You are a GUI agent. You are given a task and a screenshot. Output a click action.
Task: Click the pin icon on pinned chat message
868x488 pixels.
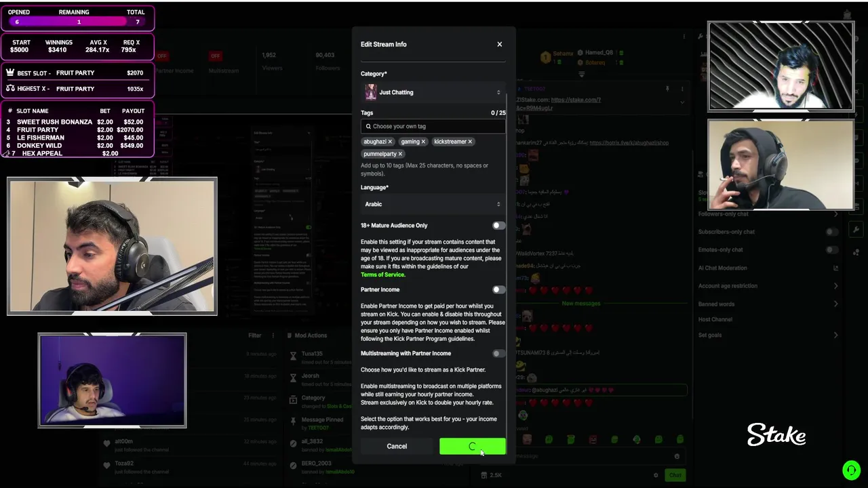tap(667, 89)
